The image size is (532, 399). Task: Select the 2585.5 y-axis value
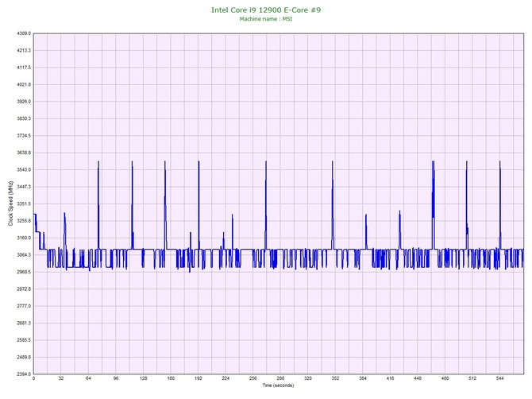[x=24, y=340]
